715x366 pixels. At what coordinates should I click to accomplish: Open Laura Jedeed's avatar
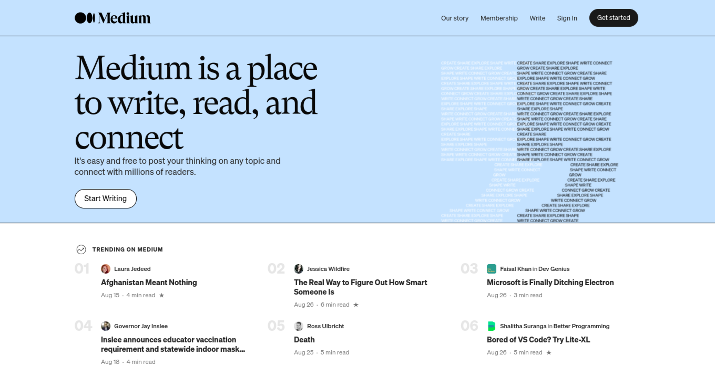click(105, 269)
